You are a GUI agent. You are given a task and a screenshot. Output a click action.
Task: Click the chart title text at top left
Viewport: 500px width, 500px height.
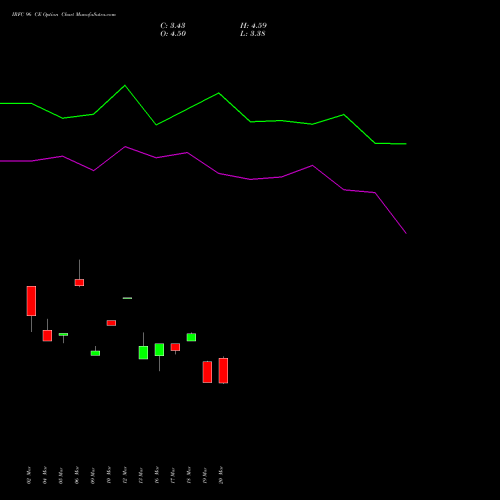coord(64,15)
